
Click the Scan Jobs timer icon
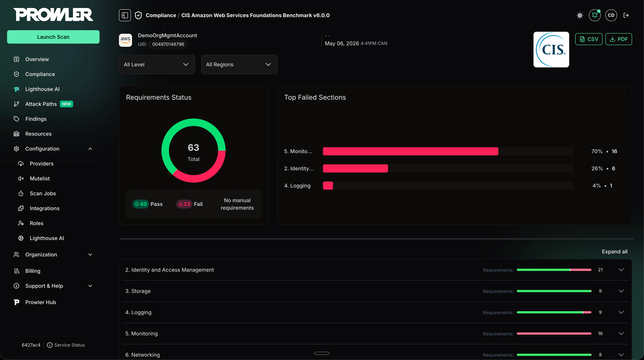point(21,193)
